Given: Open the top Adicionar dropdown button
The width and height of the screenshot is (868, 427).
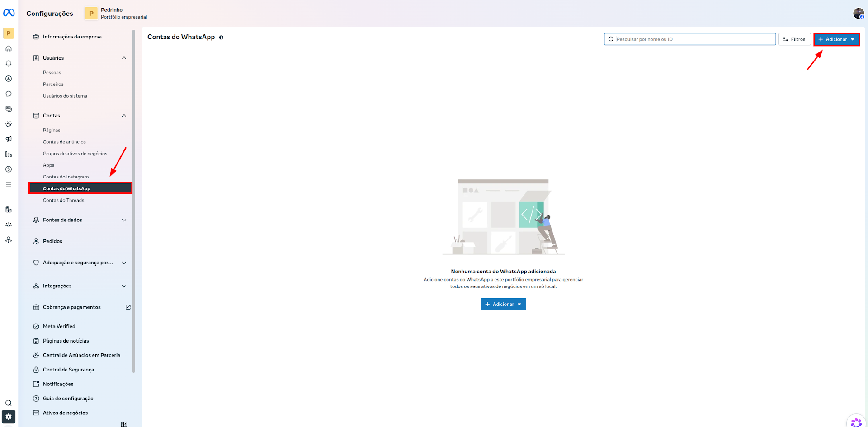Looking at the screenshot, I should coord(836,39).
